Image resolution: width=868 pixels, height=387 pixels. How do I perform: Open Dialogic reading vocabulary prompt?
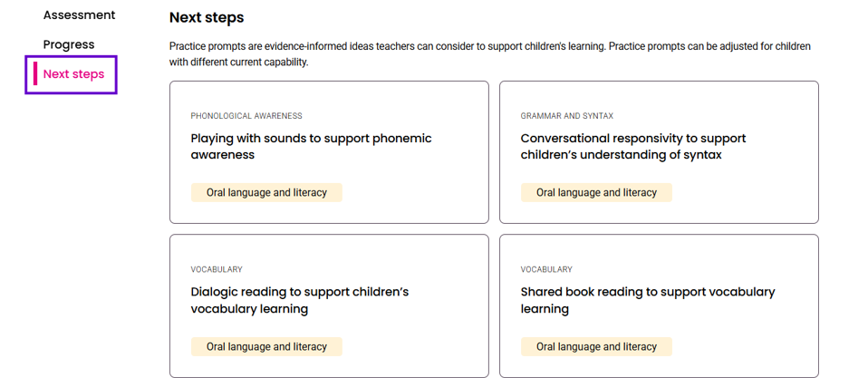pos(300,299)
